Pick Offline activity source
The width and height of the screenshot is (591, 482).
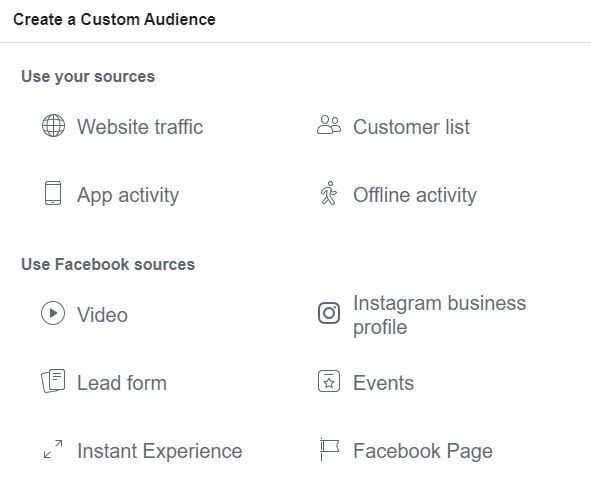tap(415, 195)
